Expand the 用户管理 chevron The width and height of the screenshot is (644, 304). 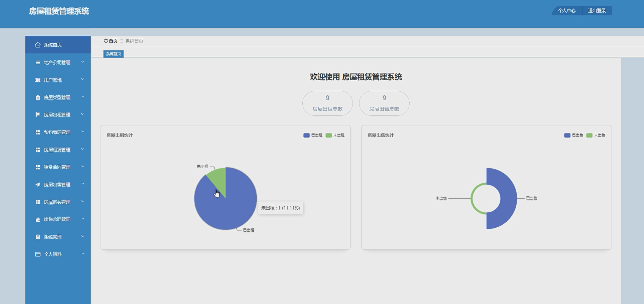[83, 79]
